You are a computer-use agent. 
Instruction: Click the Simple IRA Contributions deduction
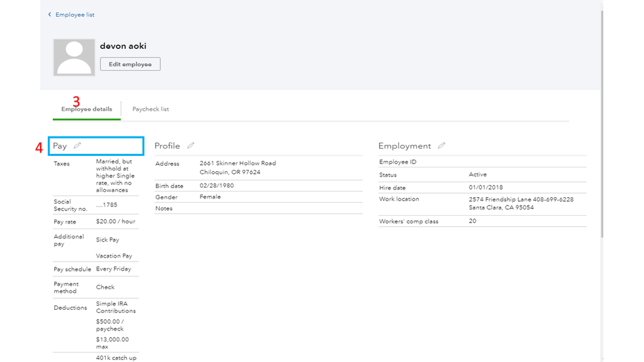(115, 307)
